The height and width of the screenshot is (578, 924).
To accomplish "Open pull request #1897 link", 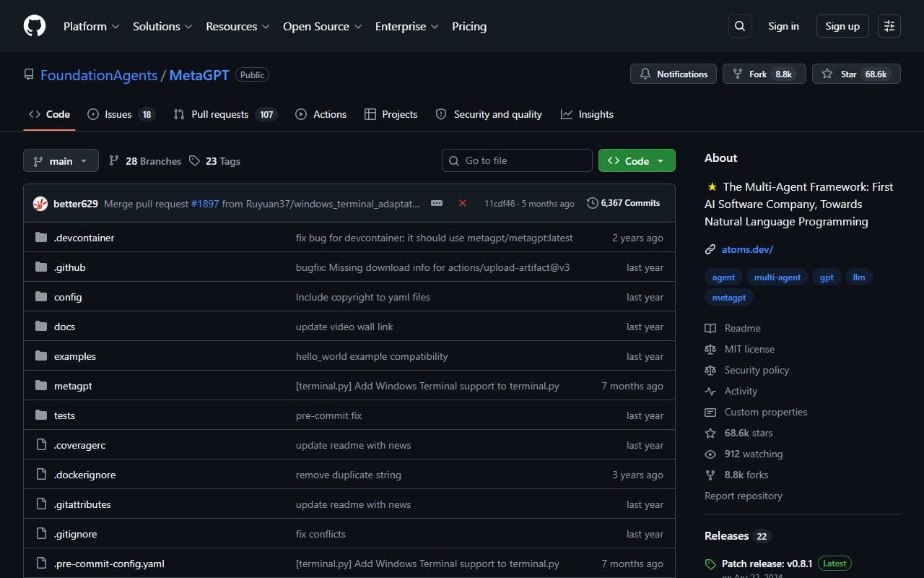I will [205, 204].
